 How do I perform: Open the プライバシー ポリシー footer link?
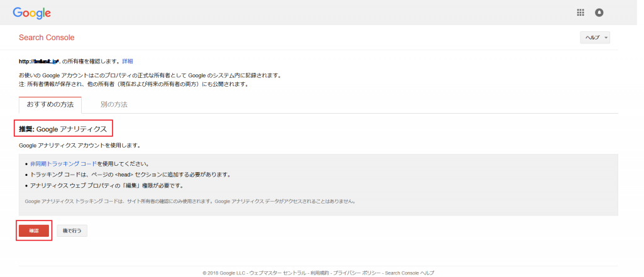357,273
